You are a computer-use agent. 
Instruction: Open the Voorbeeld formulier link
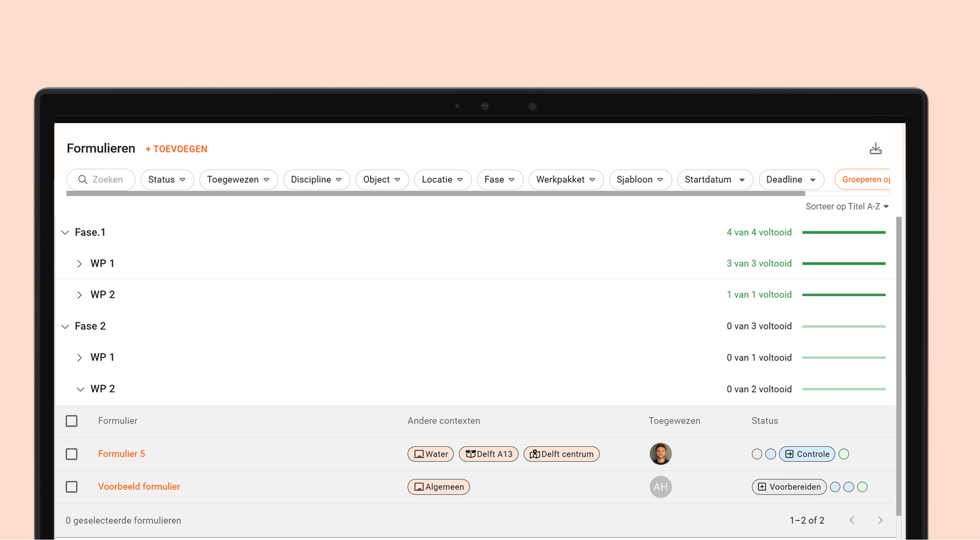coord(139,487)
